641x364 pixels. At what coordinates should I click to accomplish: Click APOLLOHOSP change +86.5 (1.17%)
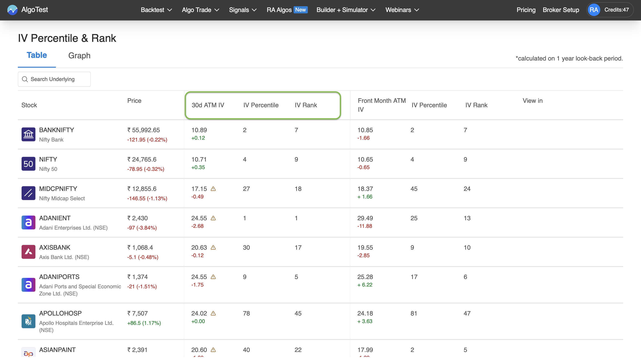click(x=144, y=323)
